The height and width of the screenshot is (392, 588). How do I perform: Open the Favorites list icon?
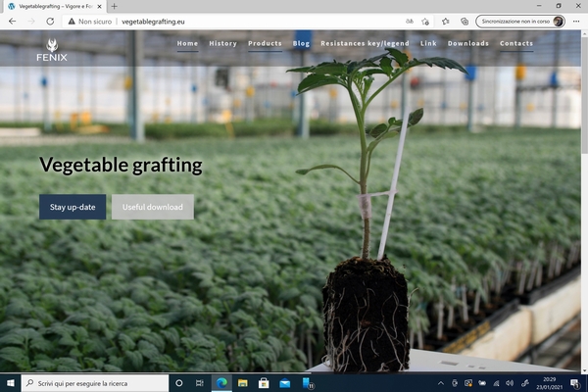(x=446, y=21)
